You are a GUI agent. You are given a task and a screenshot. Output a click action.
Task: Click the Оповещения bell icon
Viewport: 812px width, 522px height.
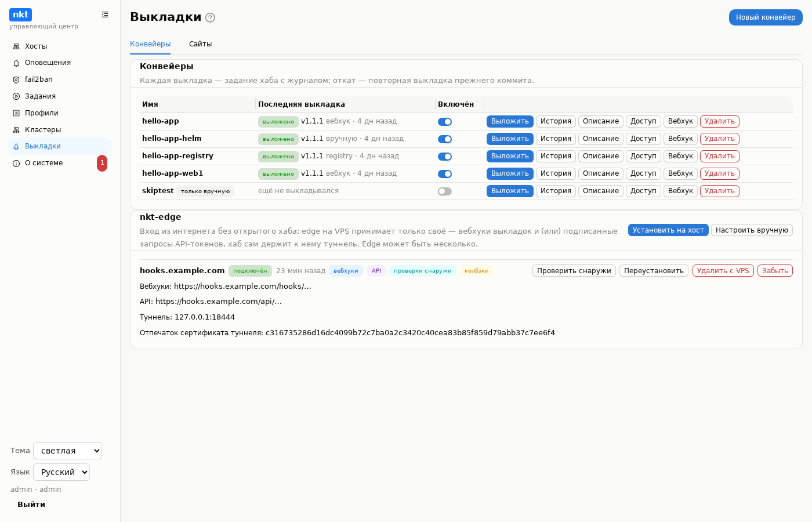coord(16,63)
